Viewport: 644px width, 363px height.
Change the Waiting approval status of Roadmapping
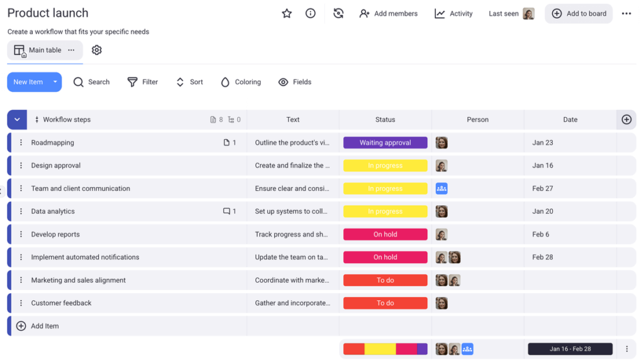pos(385,142)
